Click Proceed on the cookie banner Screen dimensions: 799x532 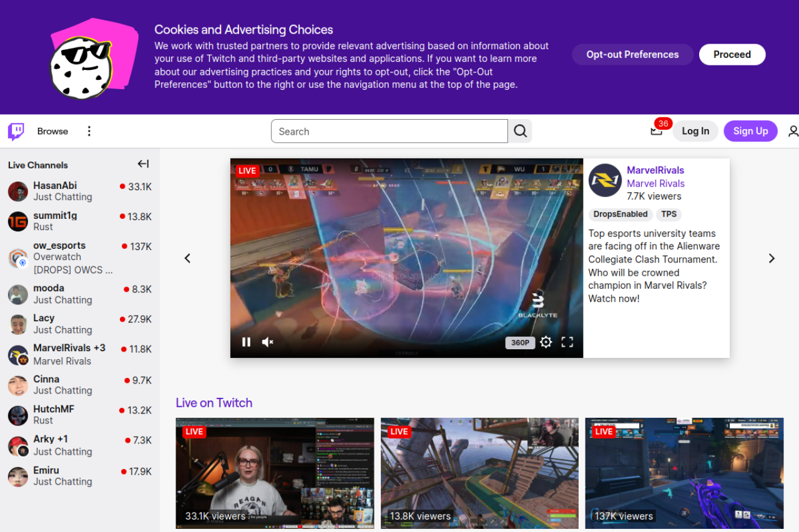[x=732, y=54]
